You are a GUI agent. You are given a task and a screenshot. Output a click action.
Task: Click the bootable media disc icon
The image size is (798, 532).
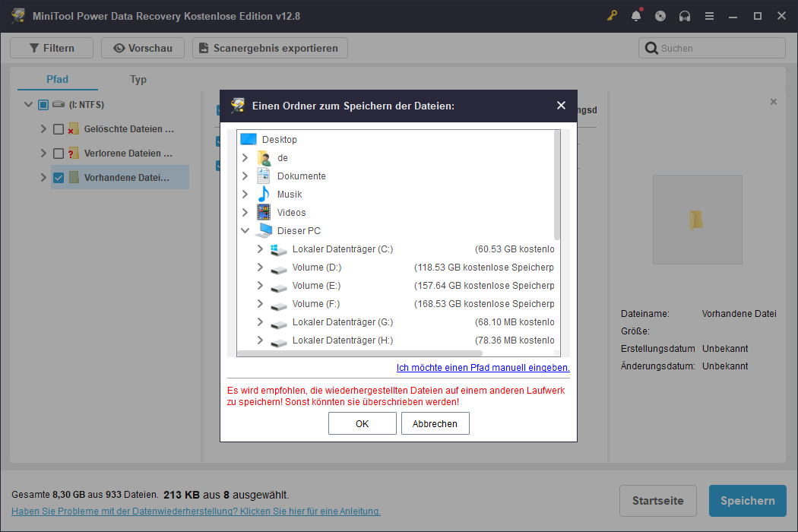point(660,15)
